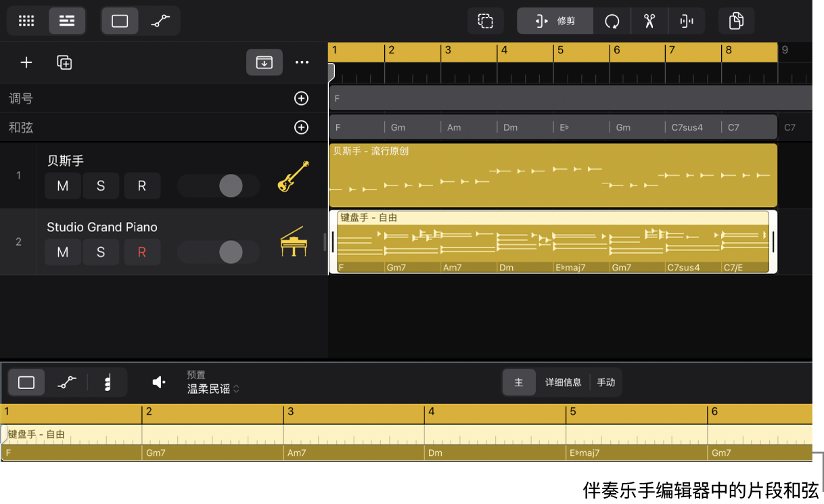
Task: Add a new track with plus icon
Action: [x=26, y=62]
